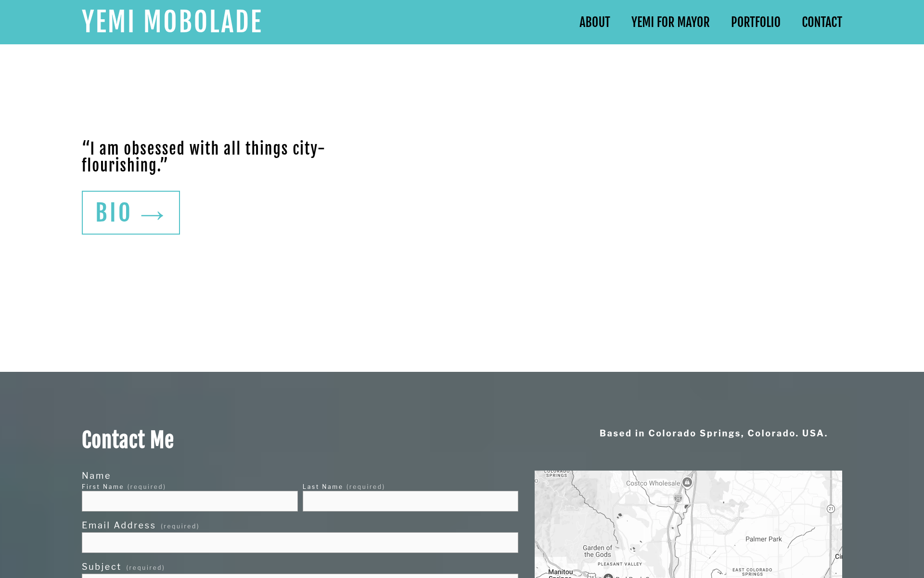This screenshot has height=578, width=924.
Task: Click Garden of the Gods map label
Action: tap(597, 551)
